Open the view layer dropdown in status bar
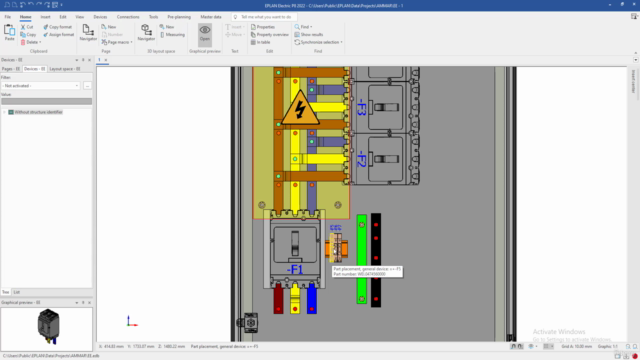Viewport: 640px width, 360px height. 537,347
